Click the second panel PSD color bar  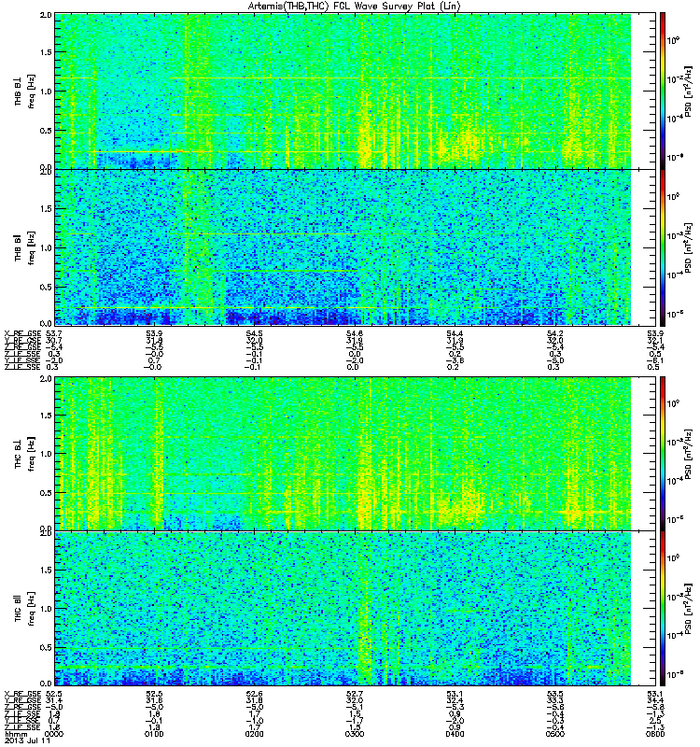[663, 247]
